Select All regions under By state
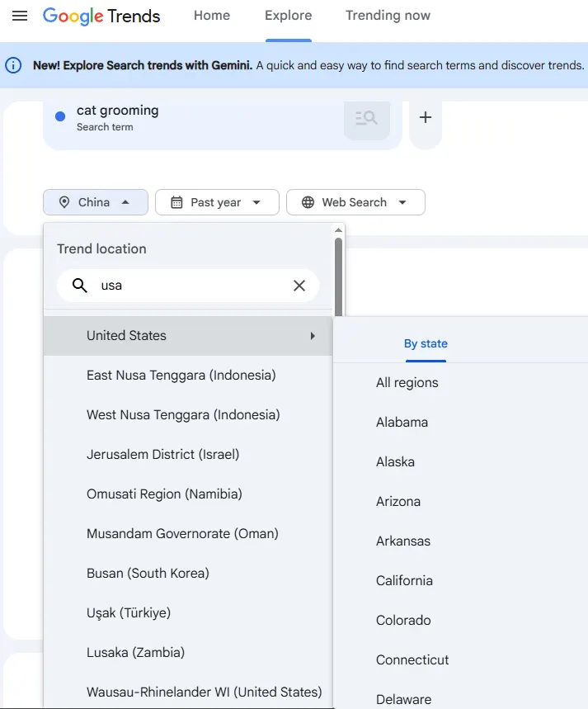 (460, 382)
